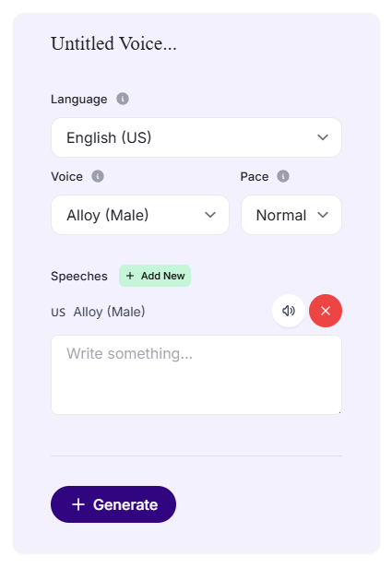Click the info icon next to Pace
The height and width of the screenshot is (568, 392).
click(283, 176)
